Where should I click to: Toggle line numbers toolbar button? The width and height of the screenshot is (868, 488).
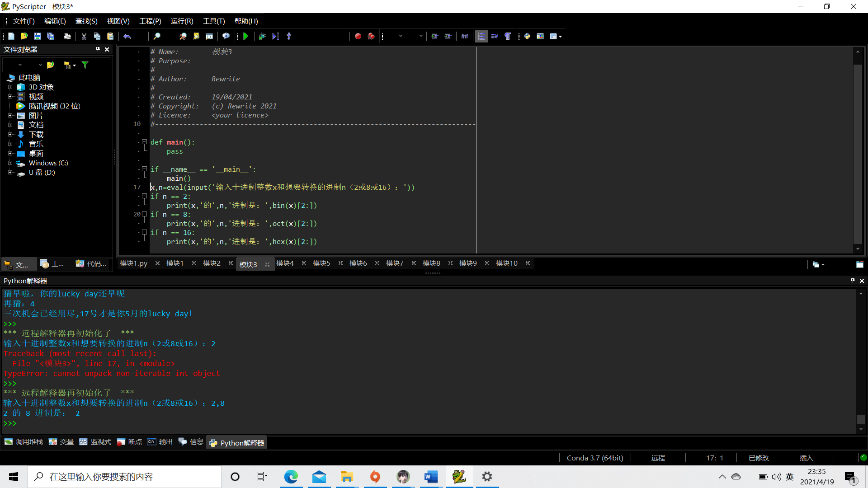tap(481, 36)
